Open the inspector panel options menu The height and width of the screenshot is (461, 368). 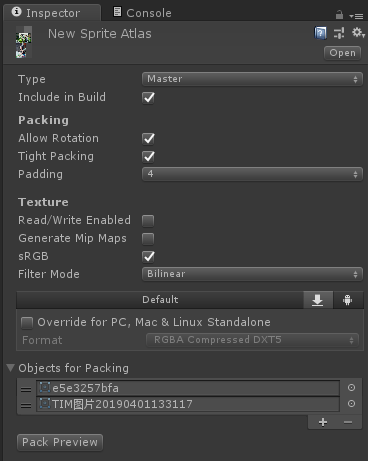pyautogui.click(x=357, y=16)
